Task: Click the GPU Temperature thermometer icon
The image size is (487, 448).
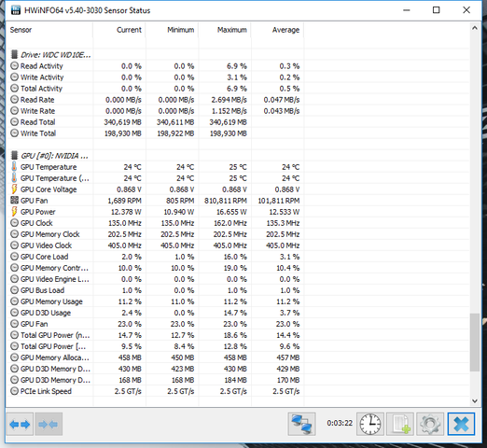Action: pos(14,167)
